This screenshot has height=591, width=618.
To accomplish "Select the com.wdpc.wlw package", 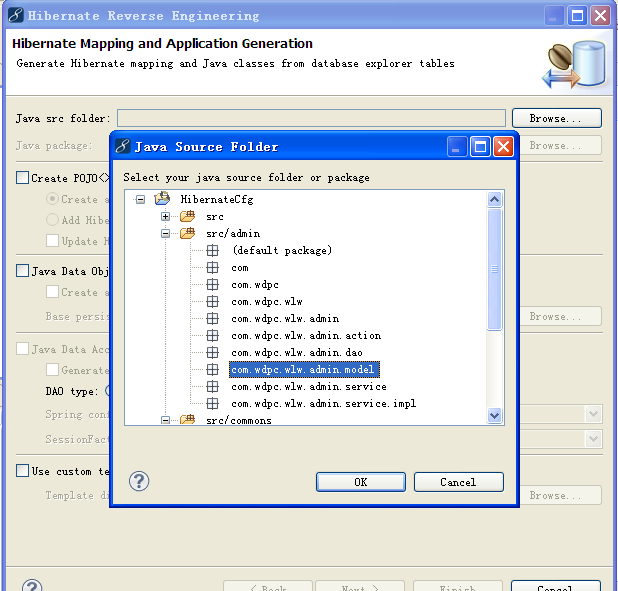I will tap(267, 302).
